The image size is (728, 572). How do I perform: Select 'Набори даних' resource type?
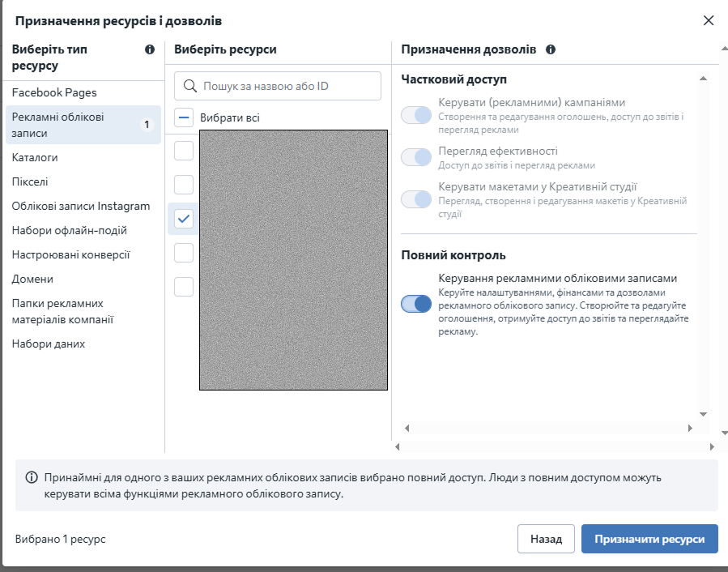(x=49, y=344)
